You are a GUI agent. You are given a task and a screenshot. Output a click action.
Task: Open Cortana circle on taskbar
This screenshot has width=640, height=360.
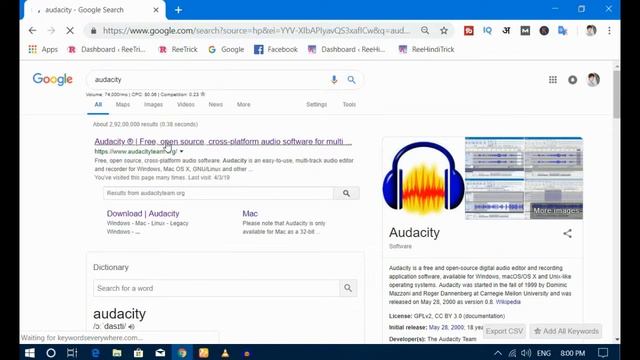51,353
